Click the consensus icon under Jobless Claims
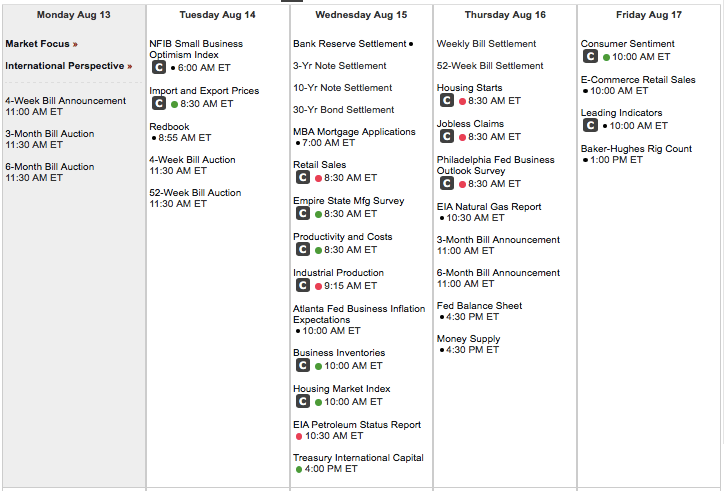This screenshot has width=724, height=491. pyautogui.click(x=447, y=136)
